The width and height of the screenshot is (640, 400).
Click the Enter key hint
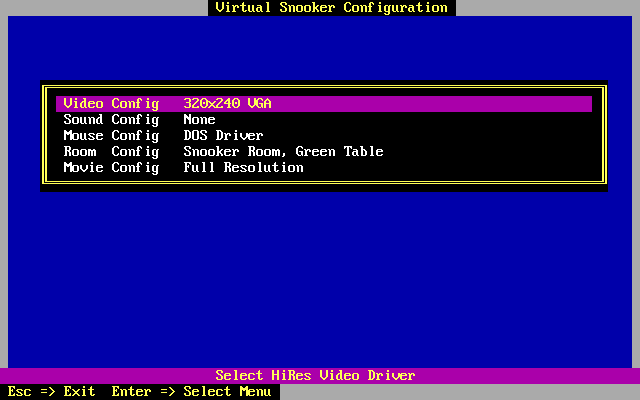click(x=131, y=392)
